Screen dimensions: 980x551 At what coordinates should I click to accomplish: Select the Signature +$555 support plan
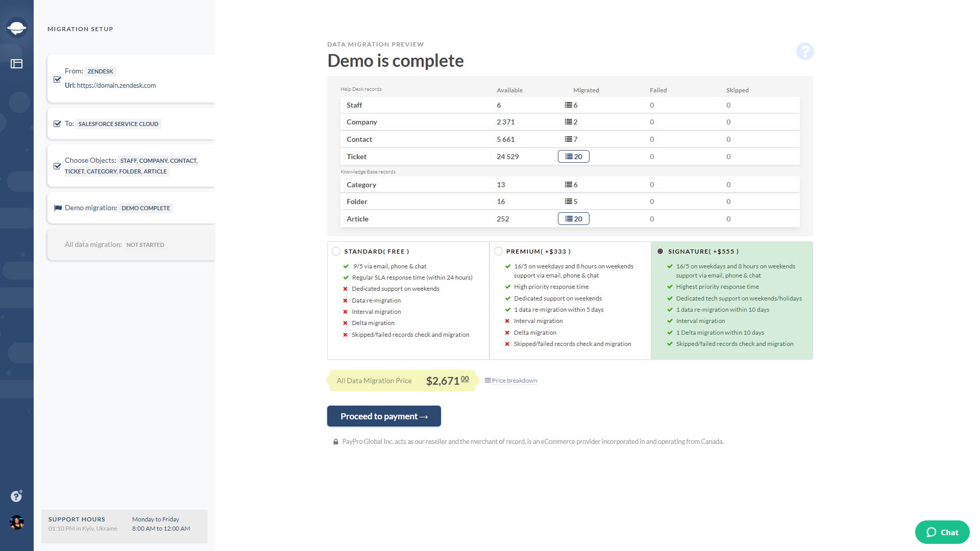click(x=660, y=252)
